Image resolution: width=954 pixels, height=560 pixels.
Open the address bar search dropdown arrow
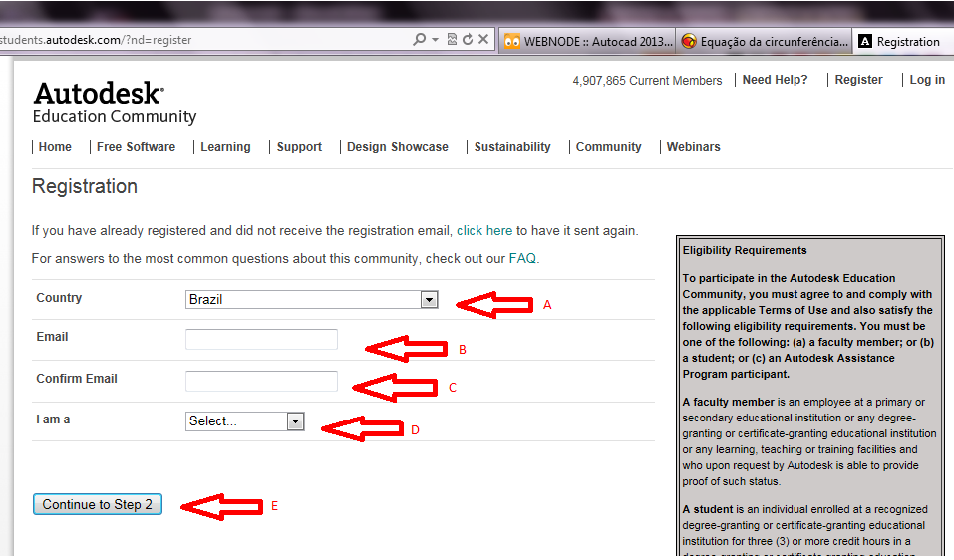point(435,40)
